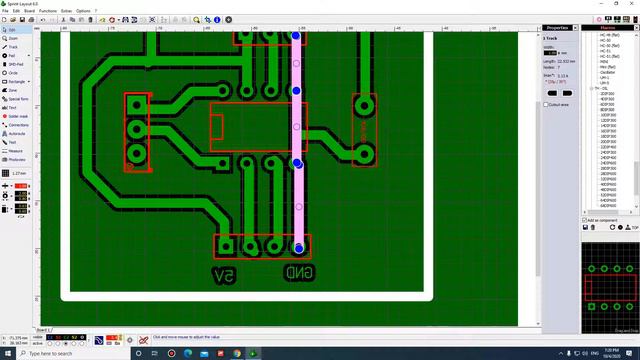Activate layer O radio button

pos(82,344)
